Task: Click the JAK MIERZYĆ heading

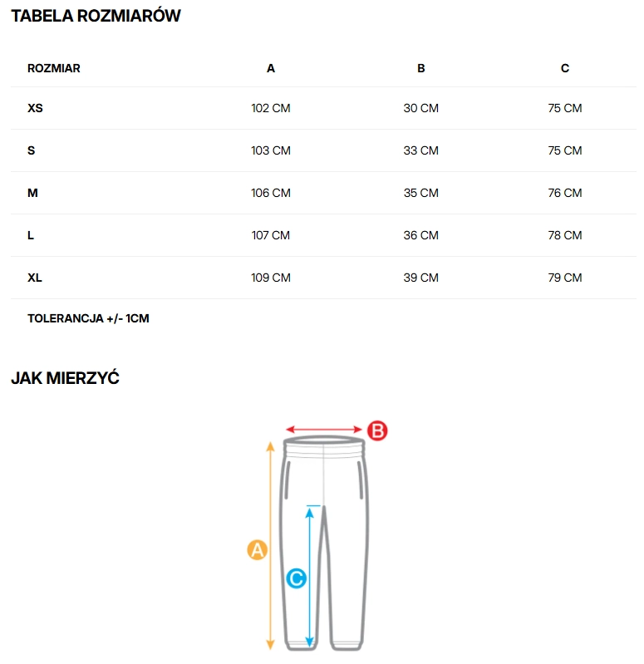Action: 66,379
